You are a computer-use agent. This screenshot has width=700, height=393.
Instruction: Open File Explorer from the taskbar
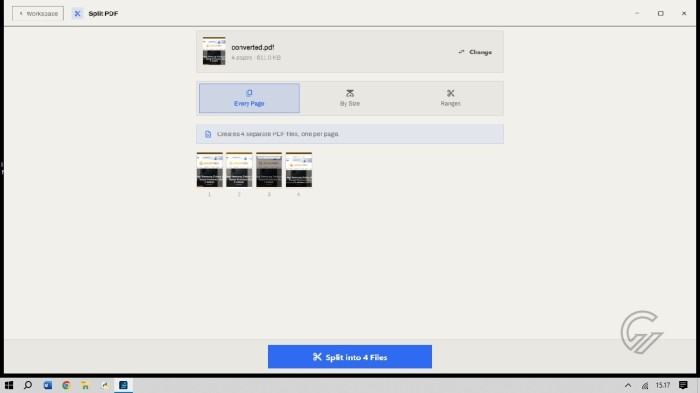(x=85, y=385)
